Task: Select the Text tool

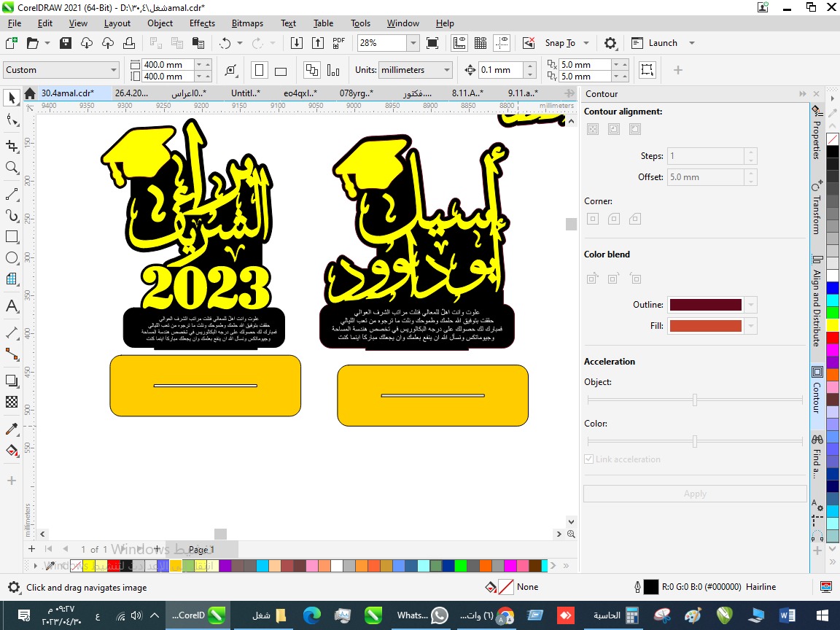Action: tap(12, 306)
